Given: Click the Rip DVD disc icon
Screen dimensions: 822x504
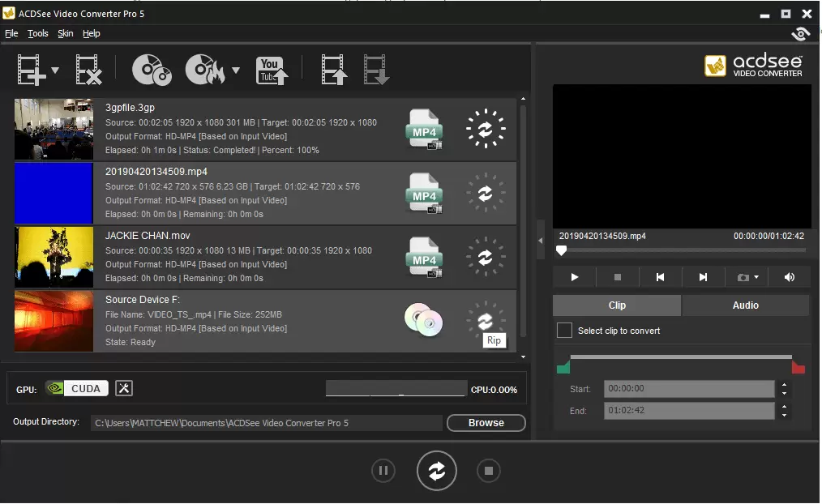Looking at the screenshot, I should (x=152, y=69).
